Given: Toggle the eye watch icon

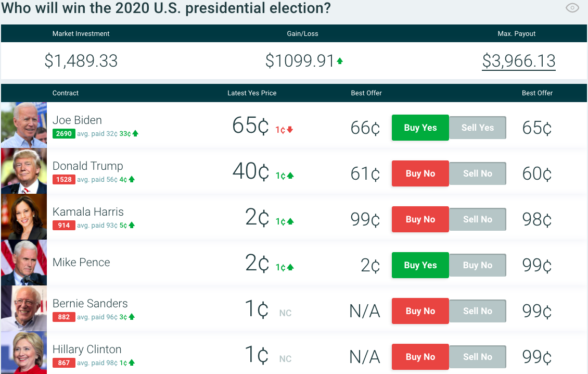Looking at the screenshot, I should pos(572,8).
